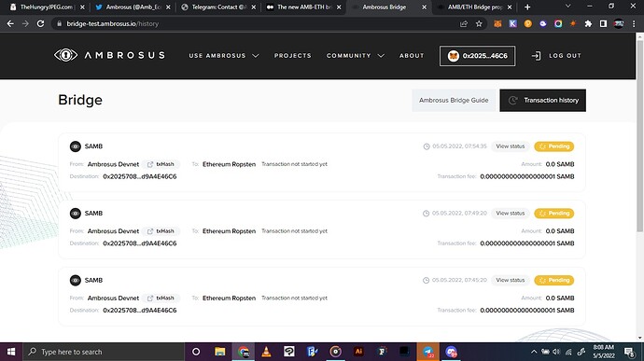View status of 07:49:20 transaction
Image resolution: width=644 pixels, height=361 pixels.
(x=511, y=214)
